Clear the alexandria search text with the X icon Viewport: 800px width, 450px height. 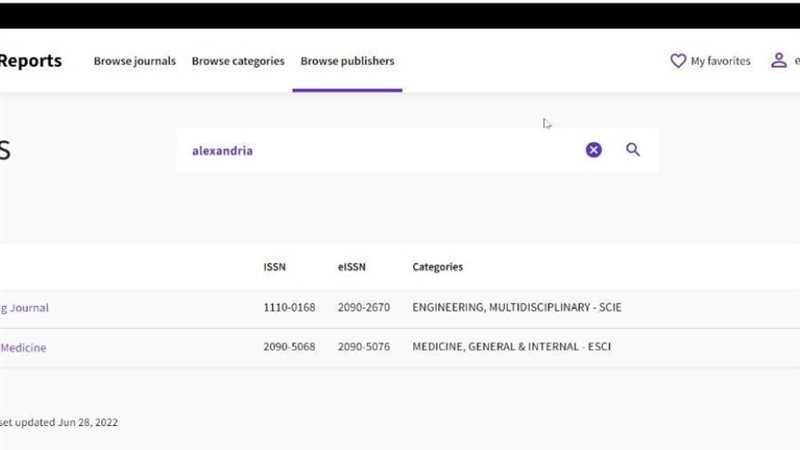click(594, 150)
